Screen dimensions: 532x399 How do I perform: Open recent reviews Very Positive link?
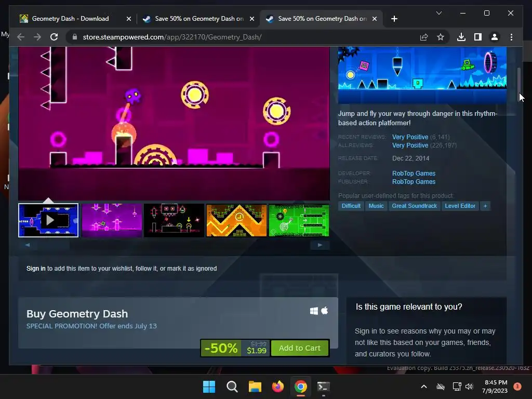coord(410,137)
